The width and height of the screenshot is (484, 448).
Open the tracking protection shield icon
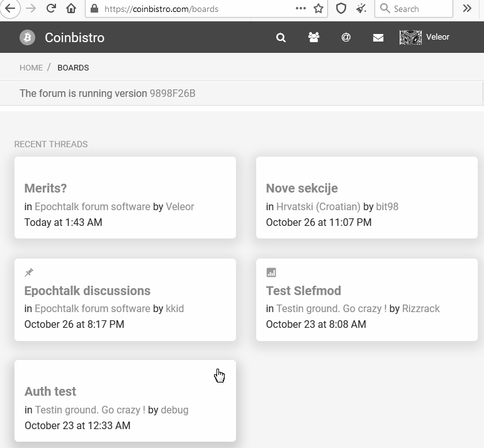pos(341,8)
